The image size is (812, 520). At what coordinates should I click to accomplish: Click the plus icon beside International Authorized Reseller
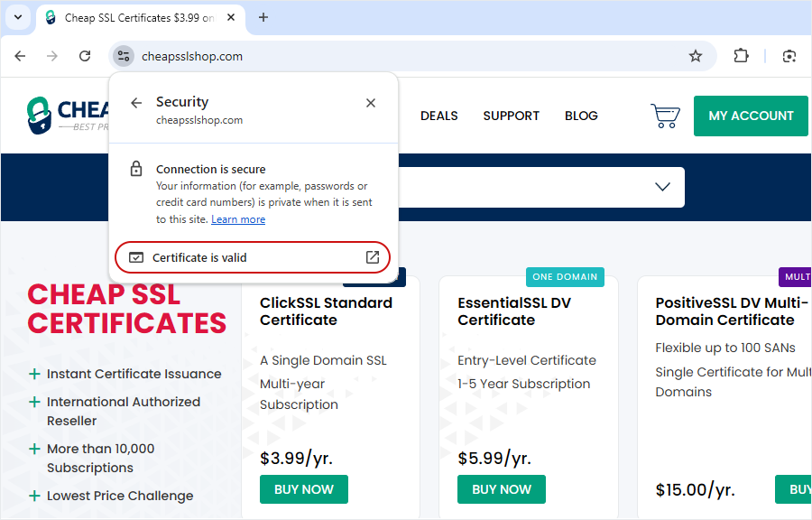(34, 402)
